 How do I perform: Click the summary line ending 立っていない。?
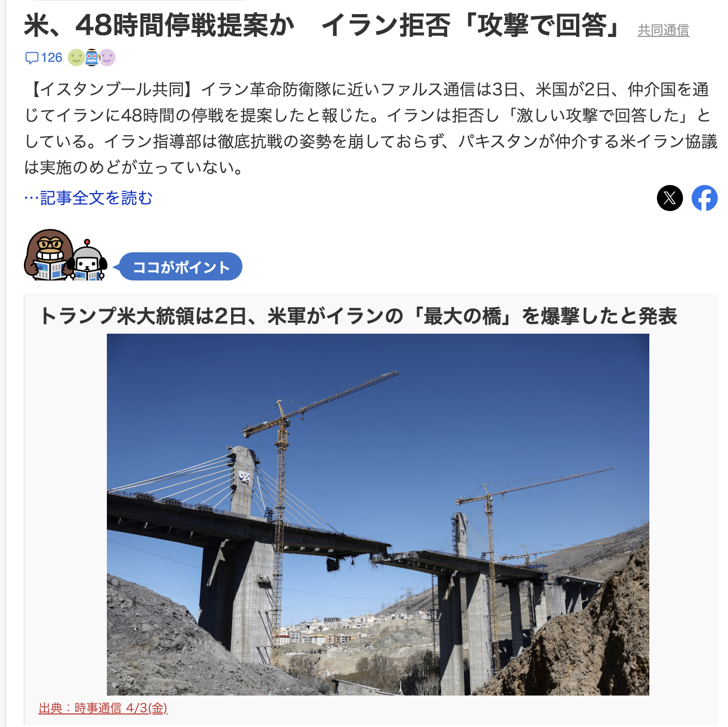pyautogui.click(x=135, y=168)
